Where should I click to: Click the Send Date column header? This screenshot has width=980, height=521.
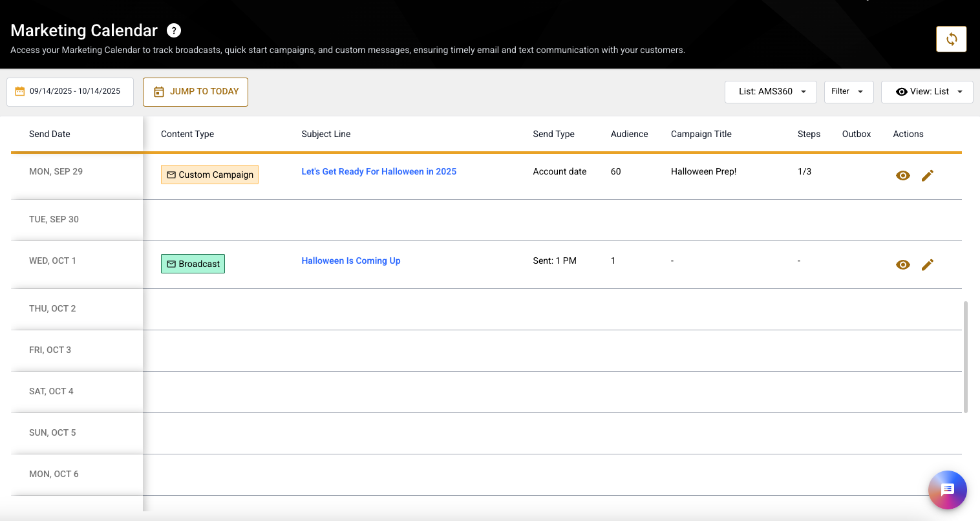tap(50, 134)
